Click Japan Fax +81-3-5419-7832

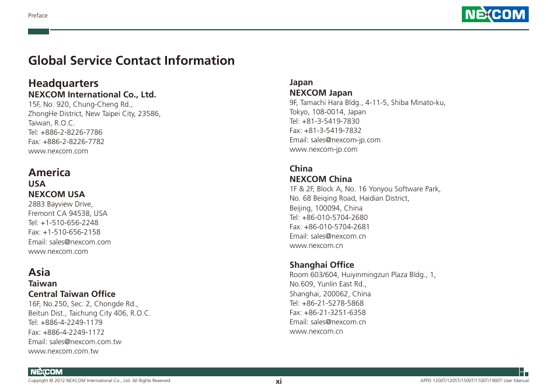pyautogui.click(x=325, y=131)
